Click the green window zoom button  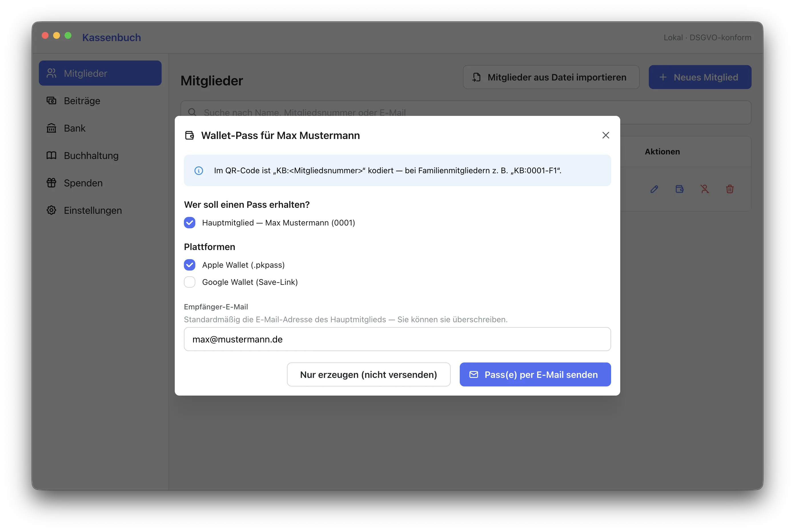[x=68, y=36]
